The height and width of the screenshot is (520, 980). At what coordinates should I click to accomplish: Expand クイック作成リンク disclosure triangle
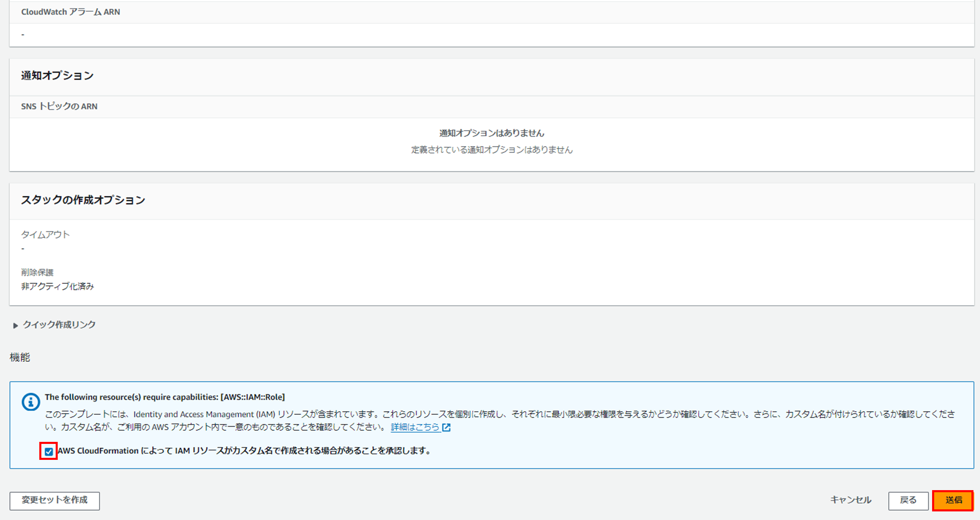(x=15, y=325)
